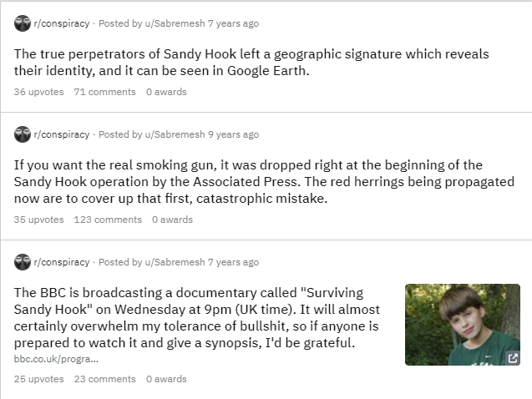Click r/conspiracy avatar icon on second post
532x399 pixels.
23,134
